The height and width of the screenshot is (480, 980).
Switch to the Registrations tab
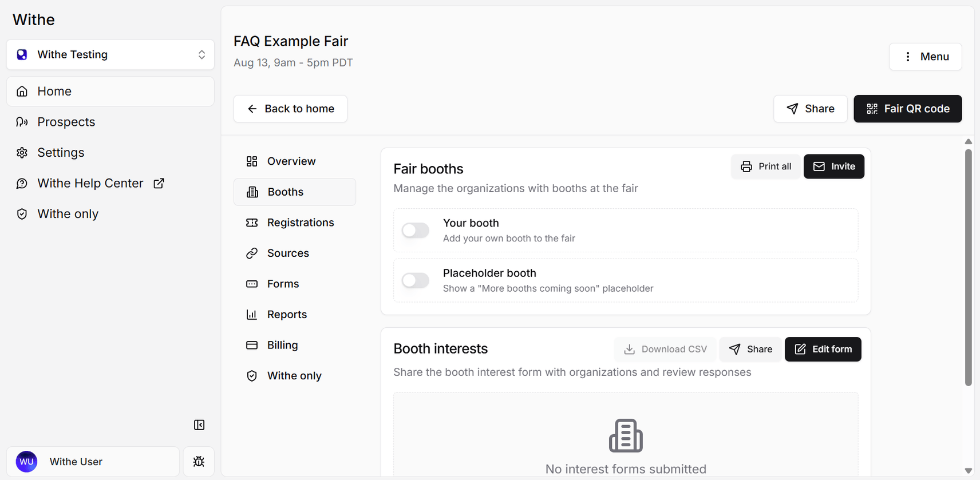(295, 223)
